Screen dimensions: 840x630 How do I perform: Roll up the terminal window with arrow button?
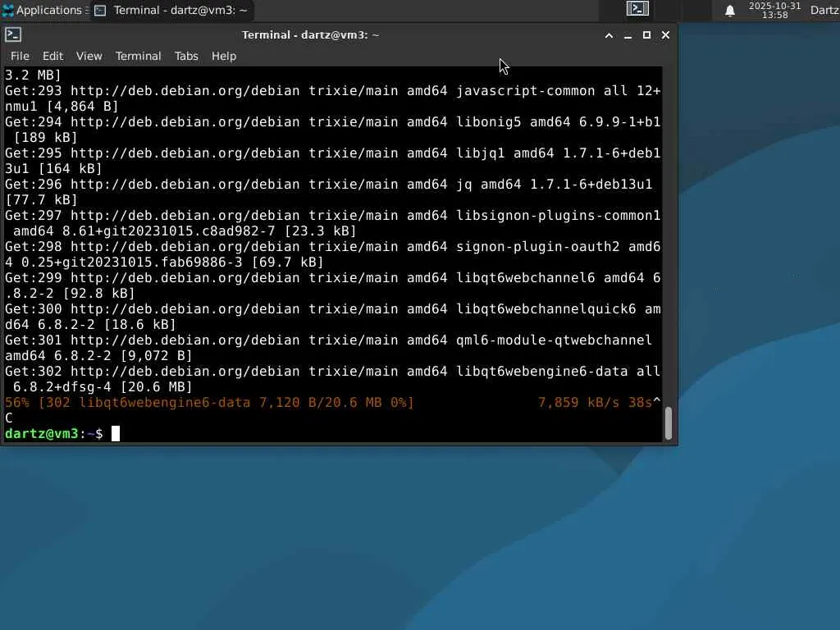click(x=609, y=35)
